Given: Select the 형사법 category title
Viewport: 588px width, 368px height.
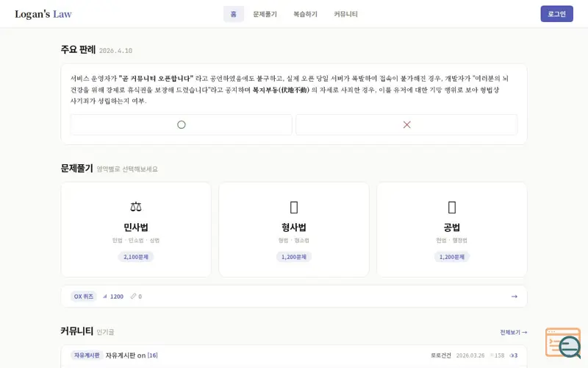Looking at the screenshot, I should (294, 227).
